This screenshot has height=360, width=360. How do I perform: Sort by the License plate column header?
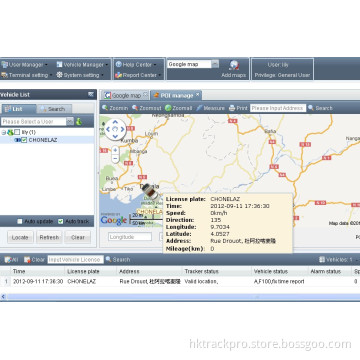91,271
